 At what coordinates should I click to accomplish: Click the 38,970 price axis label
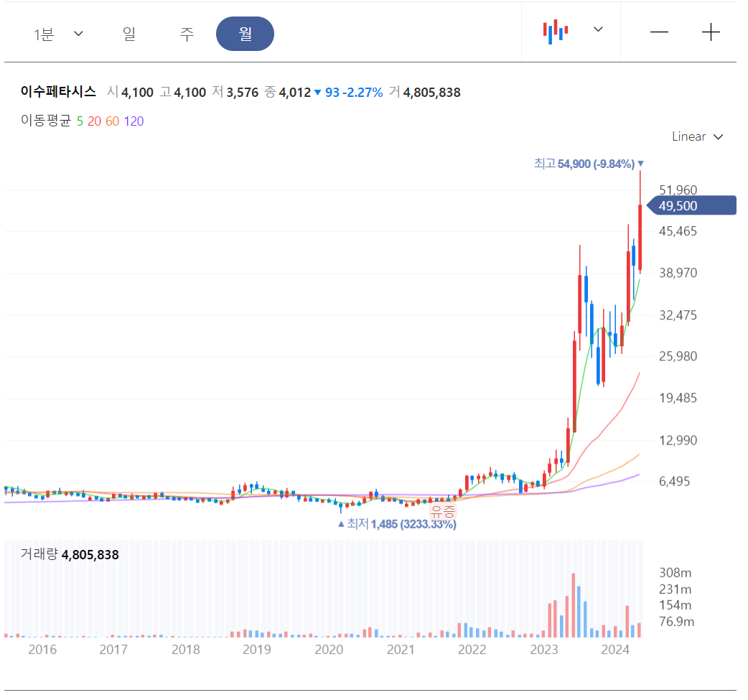point(678,273)
